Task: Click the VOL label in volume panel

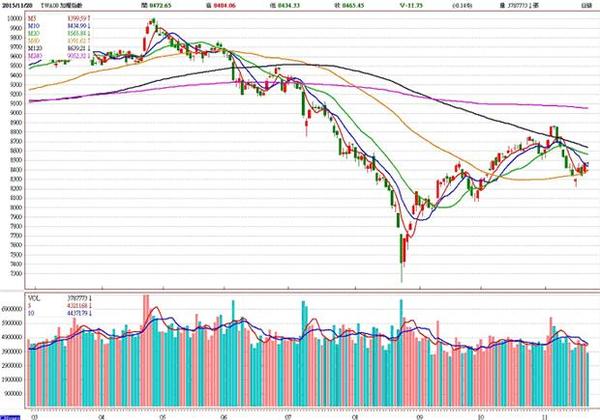Action: (x=35, y=297)
